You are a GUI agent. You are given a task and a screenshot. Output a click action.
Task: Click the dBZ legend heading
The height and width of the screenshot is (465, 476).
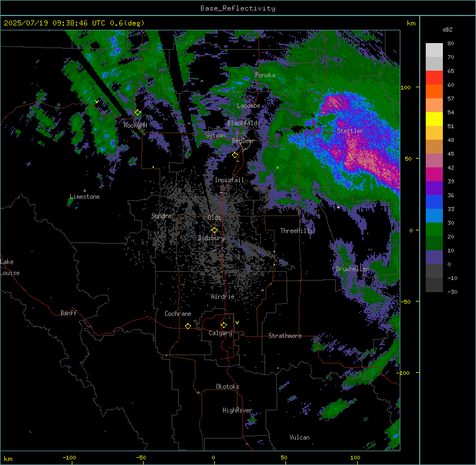pyautogui.click(x=447, y=30)
